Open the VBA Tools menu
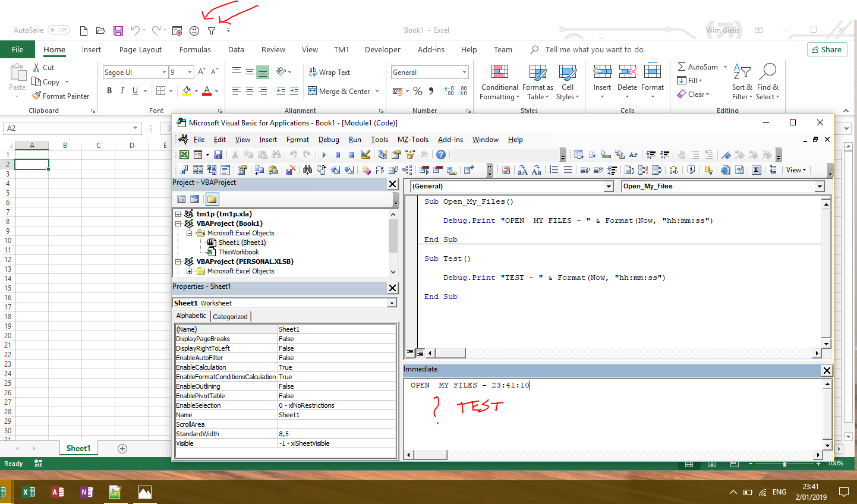Viewport: 857px width, 504px height. (379, 140)
